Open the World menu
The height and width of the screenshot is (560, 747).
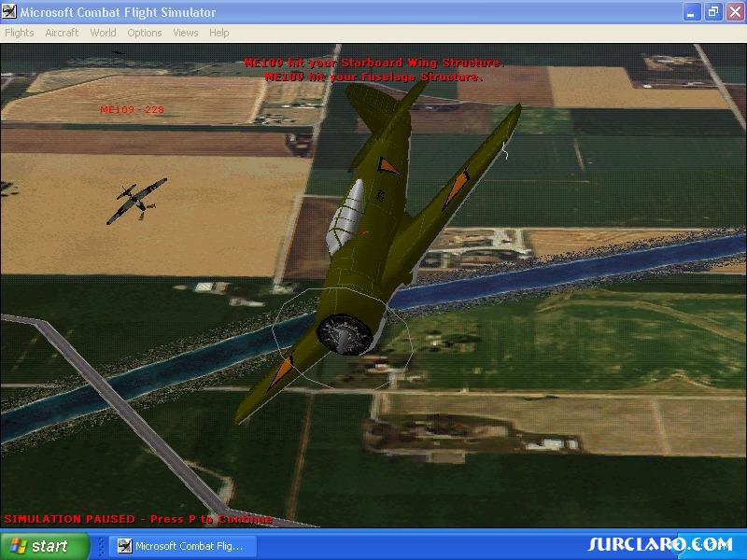tap(103, 33)
